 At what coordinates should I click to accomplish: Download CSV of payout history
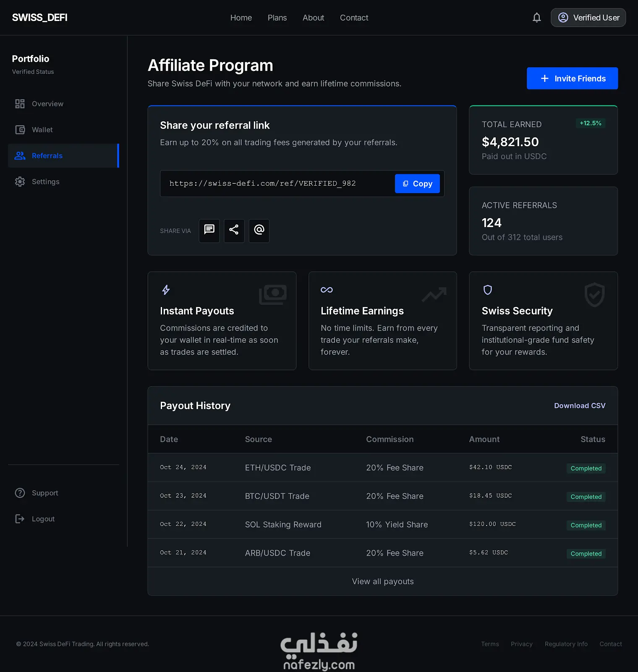(x=580, y=406)
